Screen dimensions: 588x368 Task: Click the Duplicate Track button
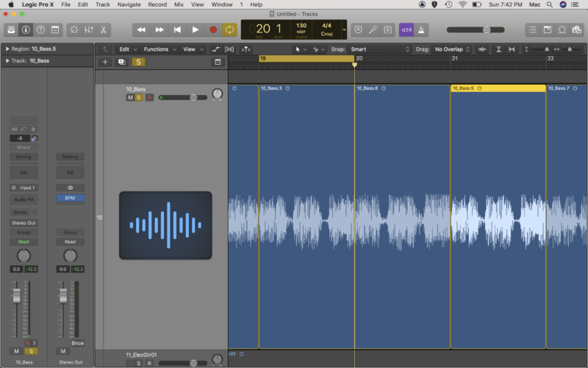[x=122, y=62]
